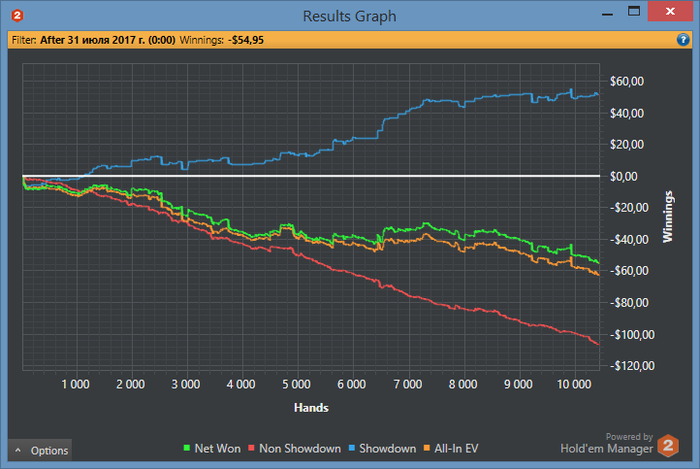Click the Hands axis title
Viewport: 700px width, 469px height.
tap(311, 408)
